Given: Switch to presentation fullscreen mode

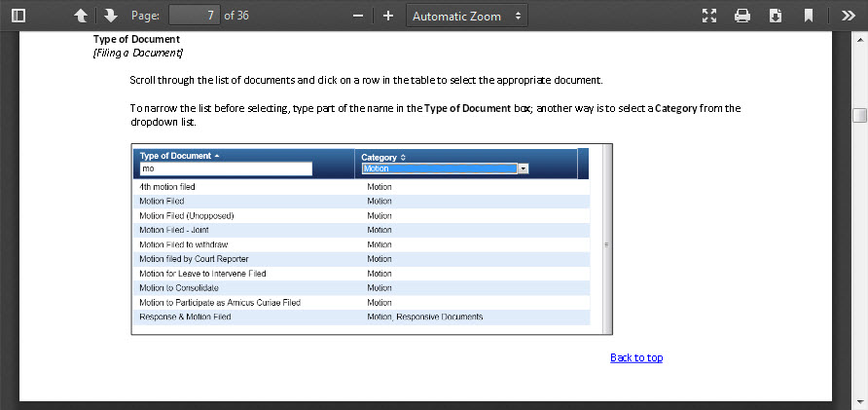Looking at the screenshot, I should 709,16.
